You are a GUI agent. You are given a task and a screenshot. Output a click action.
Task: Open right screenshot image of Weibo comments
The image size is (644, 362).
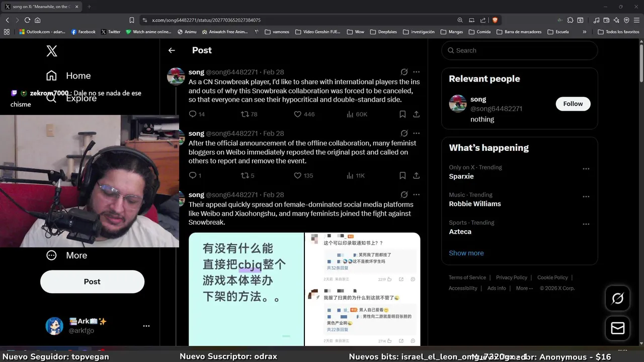click(362, 289)
